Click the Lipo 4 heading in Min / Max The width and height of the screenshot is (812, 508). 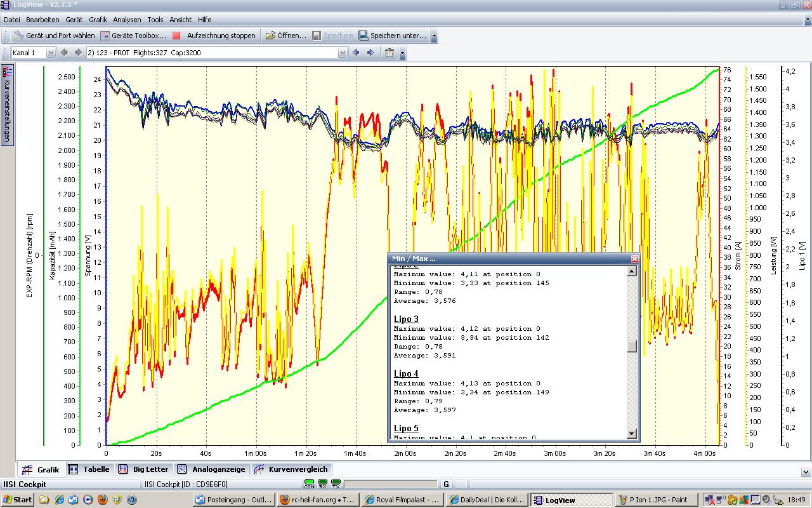pyautogui.click(x=406, y=373)
